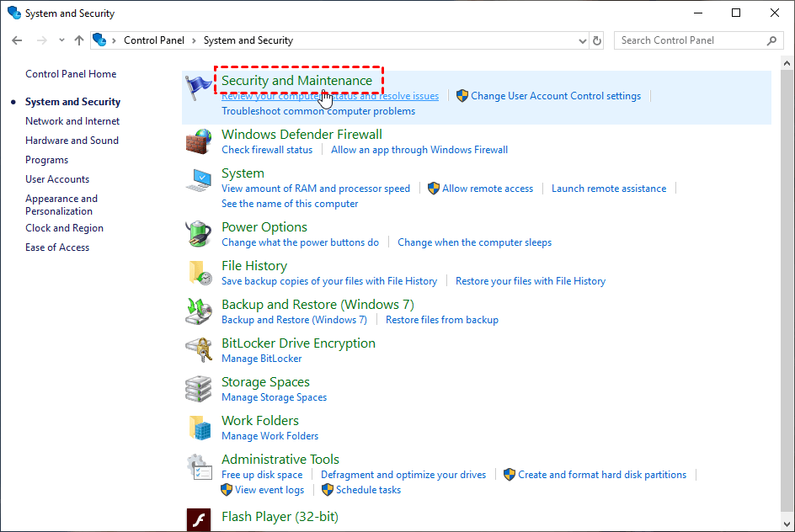795x532 pixels.
Task: Click the Search Control Panel field
Action: point(699,40)
